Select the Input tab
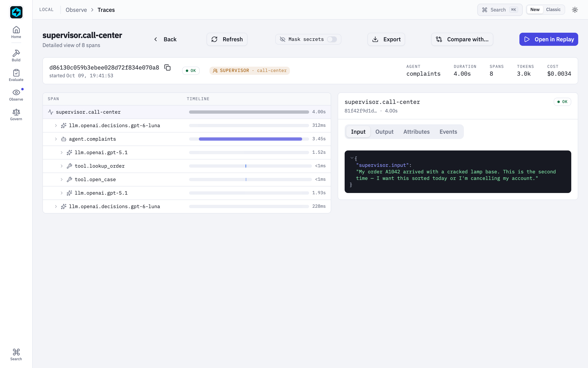Image resolution: width=588 pixels, height=368 pixels. click(x=358, y=132)
